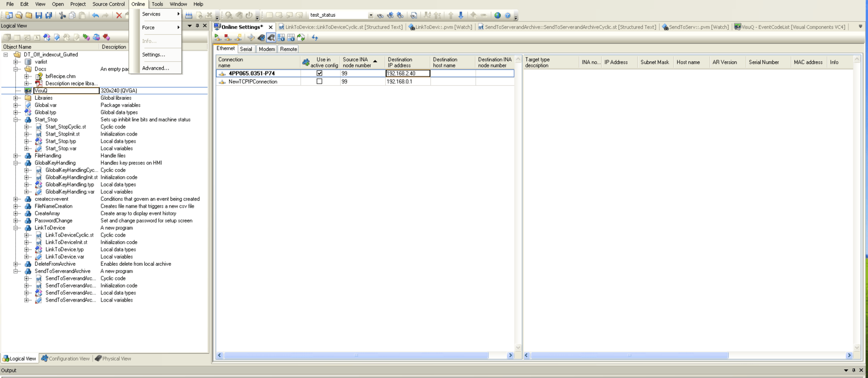This screenshot has width=868, height=378.
Task: Click the Connection name column header
Action: point(258,62)
